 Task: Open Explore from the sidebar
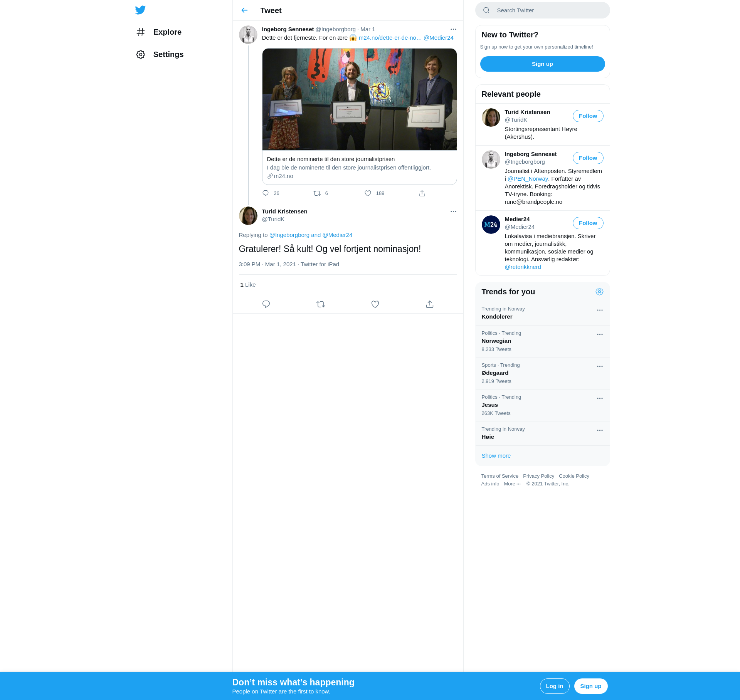pos(159,32)
